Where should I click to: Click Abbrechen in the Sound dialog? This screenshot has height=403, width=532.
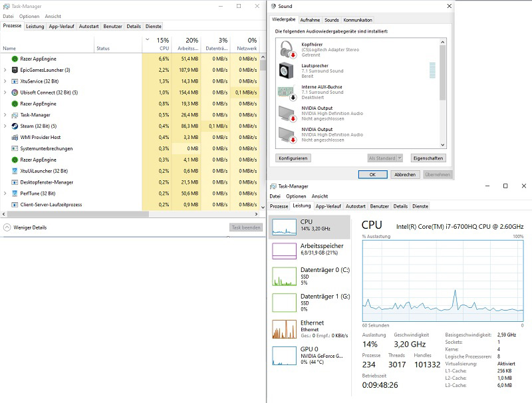click(405, 174)
